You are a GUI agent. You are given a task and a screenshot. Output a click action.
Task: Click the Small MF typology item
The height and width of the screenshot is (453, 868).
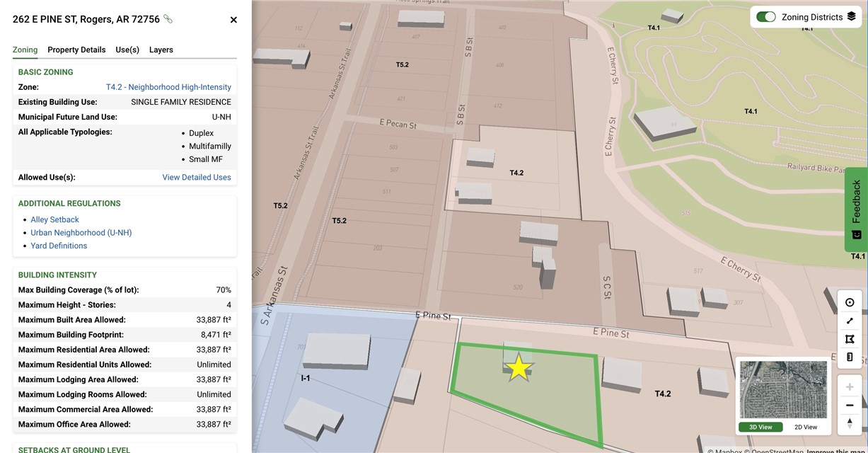point(206,159)
